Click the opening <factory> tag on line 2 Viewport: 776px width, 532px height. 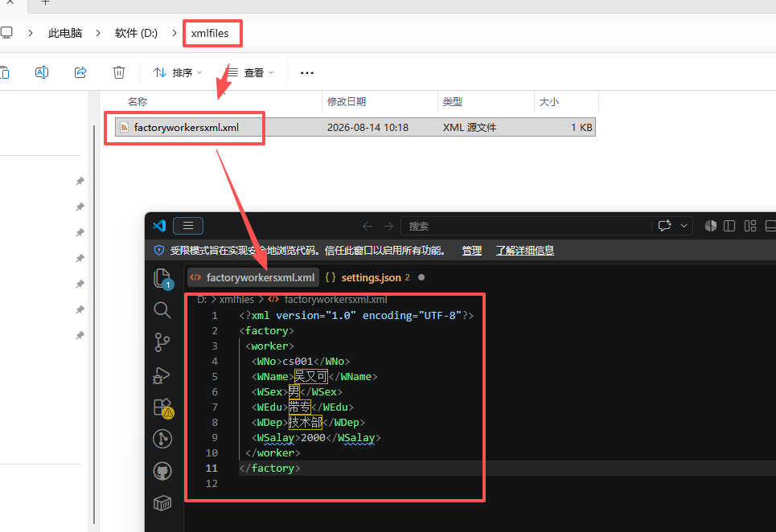click(267, 330)
